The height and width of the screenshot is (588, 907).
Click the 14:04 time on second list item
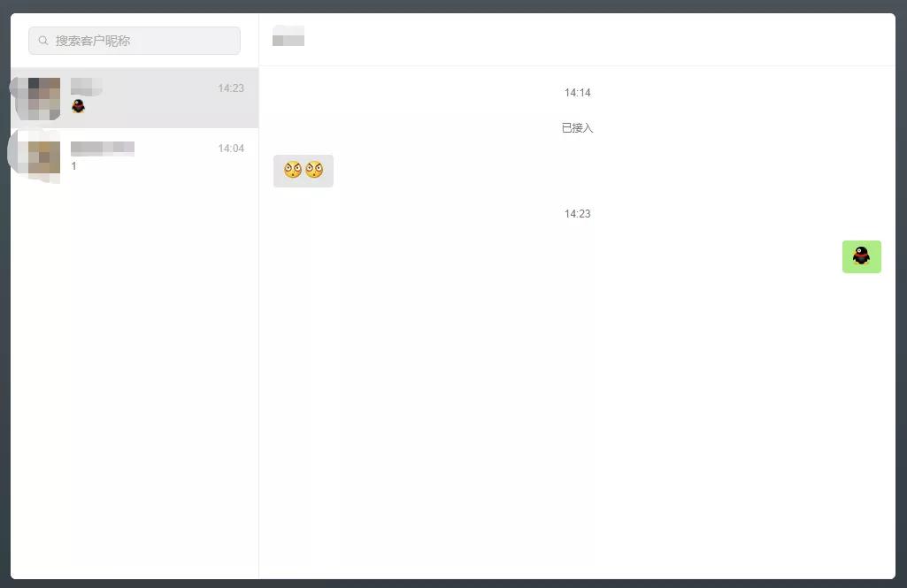[x=231, y=149]
